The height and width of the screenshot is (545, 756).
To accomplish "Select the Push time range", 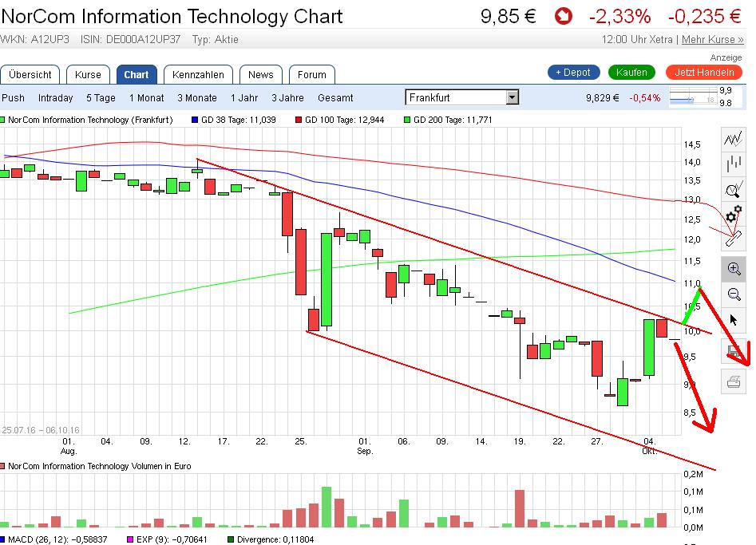I will 13,98.
